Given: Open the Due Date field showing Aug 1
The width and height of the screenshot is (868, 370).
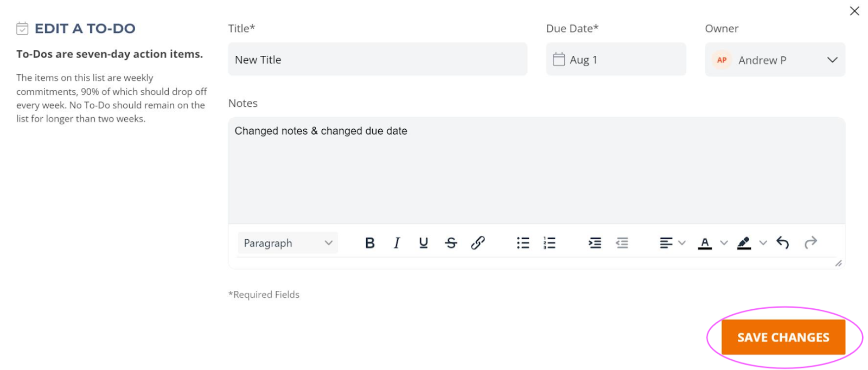Looking at the screenshot, I should pos(616,60).
